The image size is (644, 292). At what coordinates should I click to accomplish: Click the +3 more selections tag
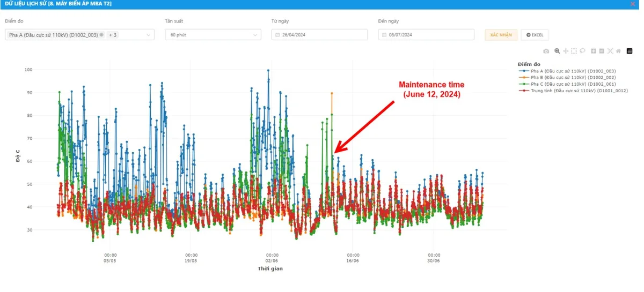click(x=113, y=35)
